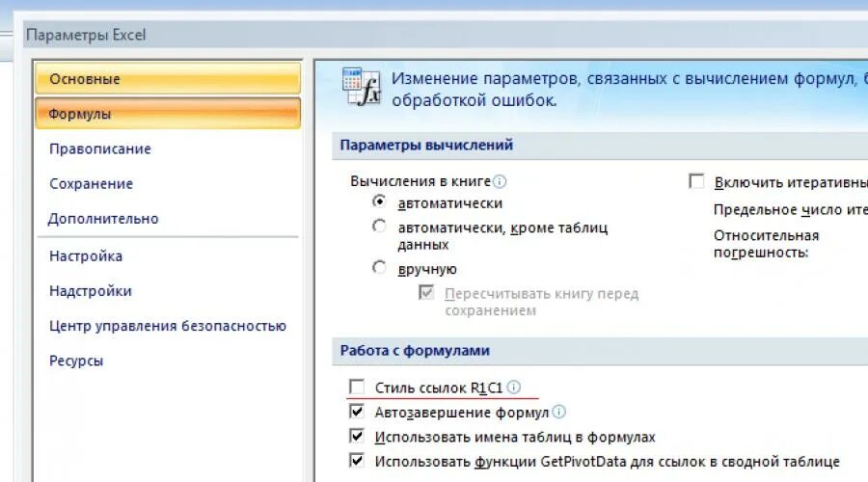Image resolution: width=868 pixels, height=482 pixels.
Task: Open Центр управления безопасностью
Action: click(168, 326)
